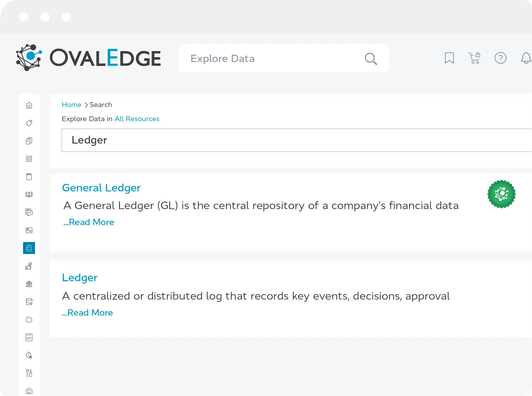The image size is (532, 396).
Task: Click the Ledger search query field
Action: tap(288, 140)
